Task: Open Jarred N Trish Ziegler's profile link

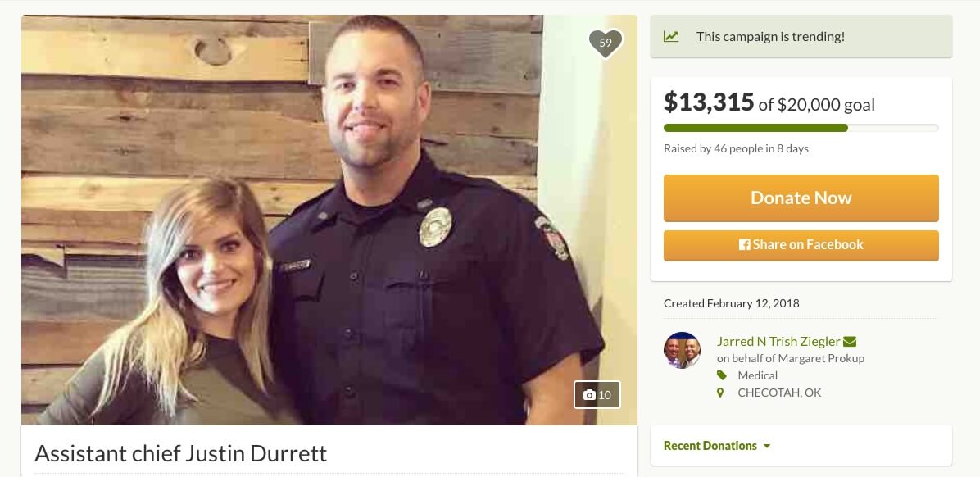Action: [778, 341]
